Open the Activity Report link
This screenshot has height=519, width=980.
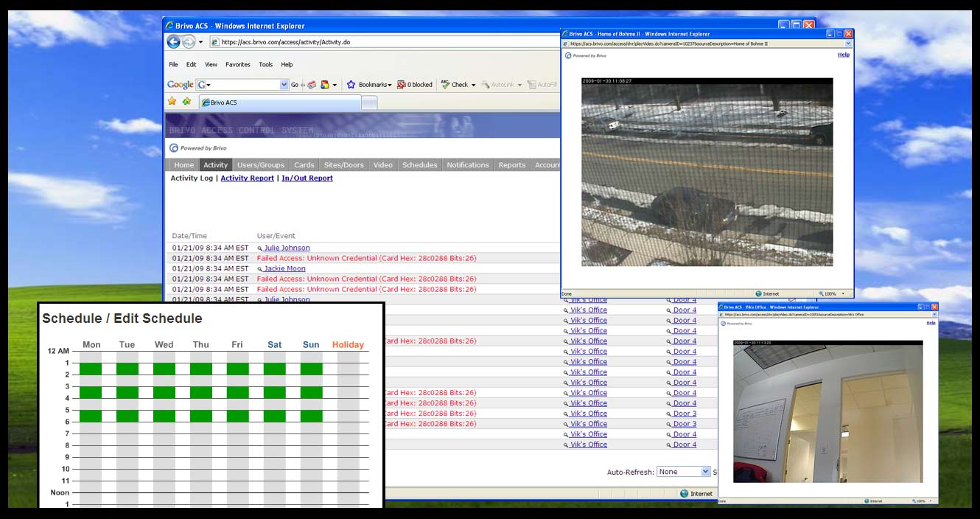tap(248, 178)
